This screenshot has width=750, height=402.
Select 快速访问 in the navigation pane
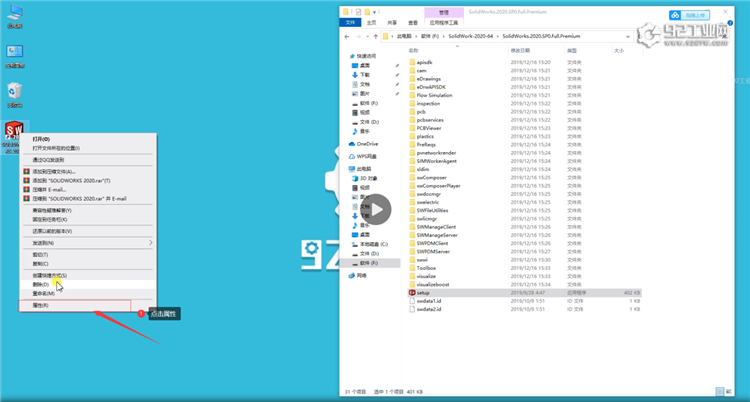pos(366,56)
